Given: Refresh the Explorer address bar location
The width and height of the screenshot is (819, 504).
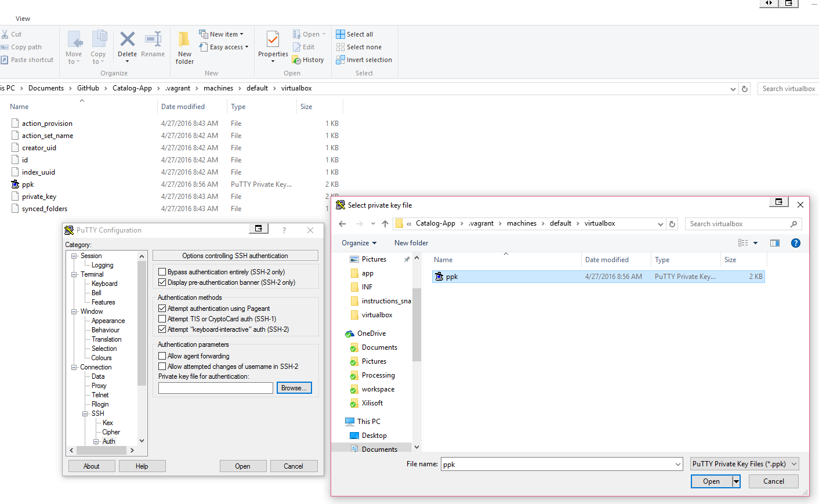Looking at the screenshot, I should (x=745, y=89).
